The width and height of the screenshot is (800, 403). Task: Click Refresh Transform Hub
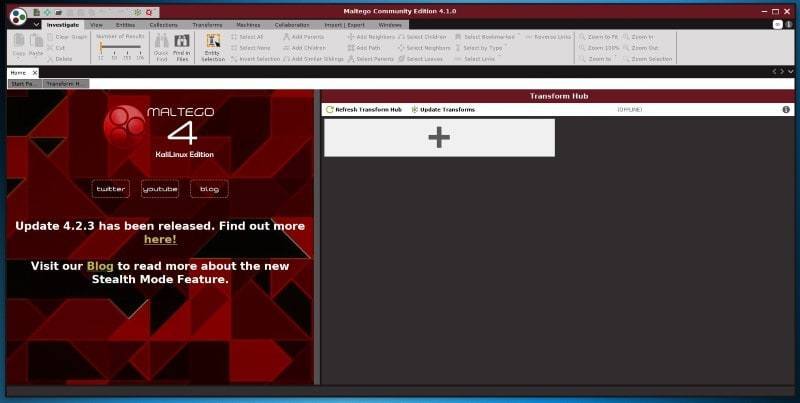tap(364, 109)
